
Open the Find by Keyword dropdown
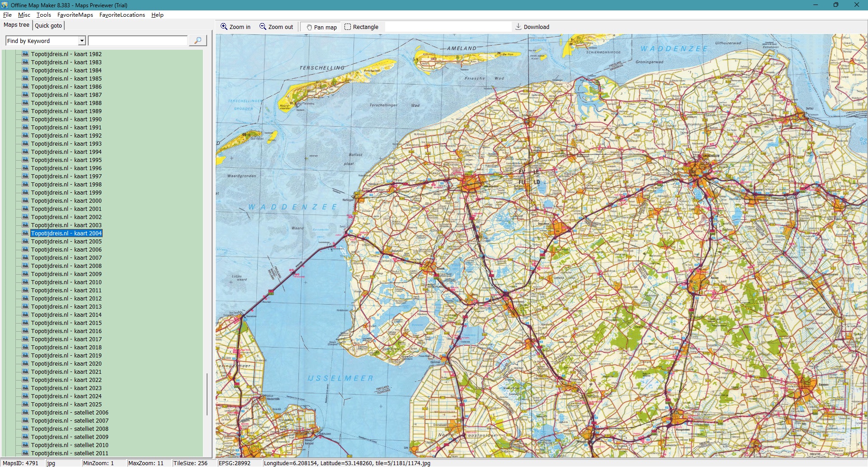tap(82, 41)
